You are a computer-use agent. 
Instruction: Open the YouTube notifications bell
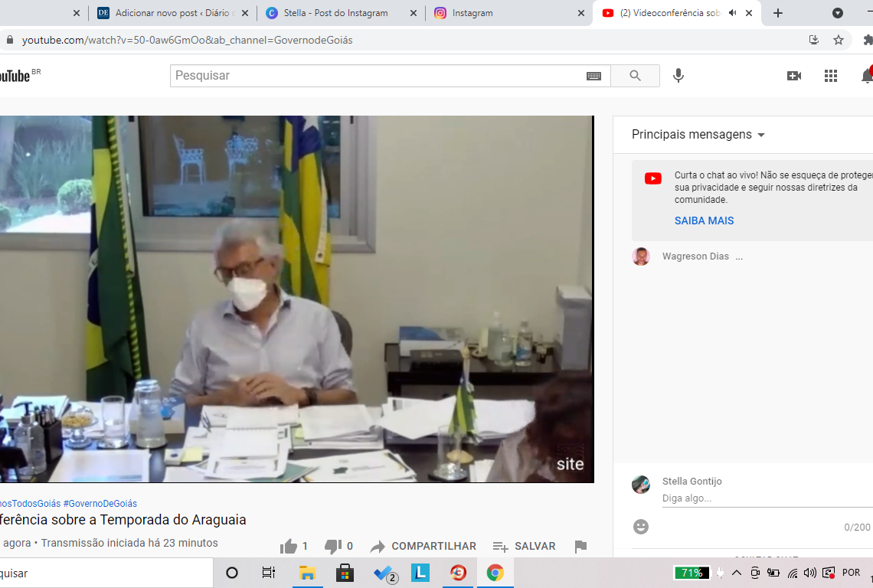pos(866,76)
